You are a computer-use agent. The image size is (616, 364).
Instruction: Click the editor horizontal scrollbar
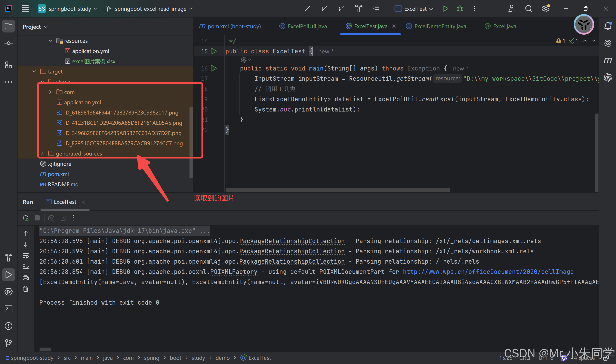(338, 190)
